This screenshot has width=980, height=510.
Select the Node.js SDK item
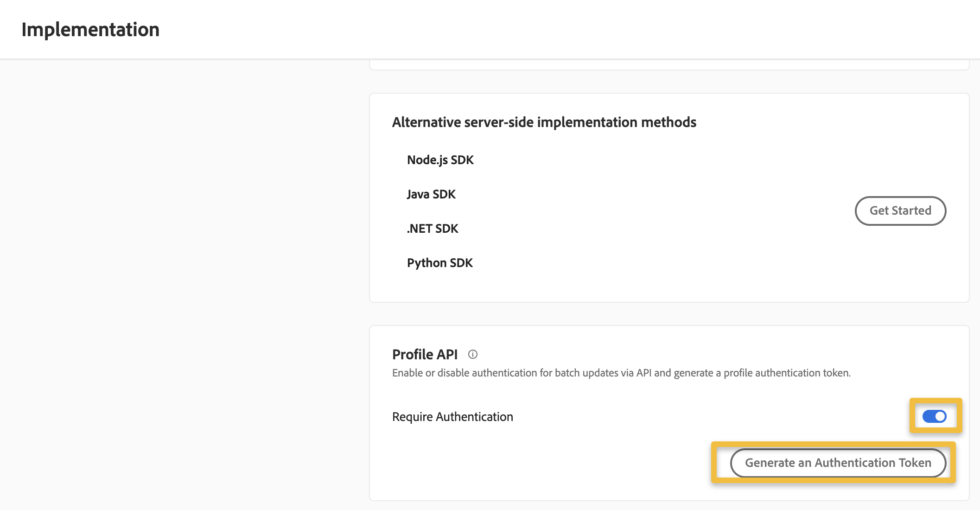(440, 160)
